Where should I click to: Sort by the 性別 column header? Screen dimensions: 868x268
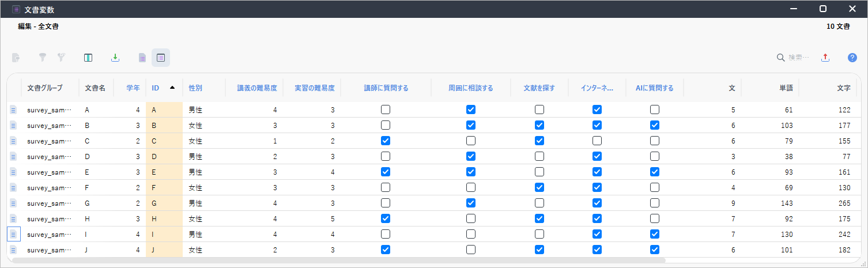coord(195,88)
